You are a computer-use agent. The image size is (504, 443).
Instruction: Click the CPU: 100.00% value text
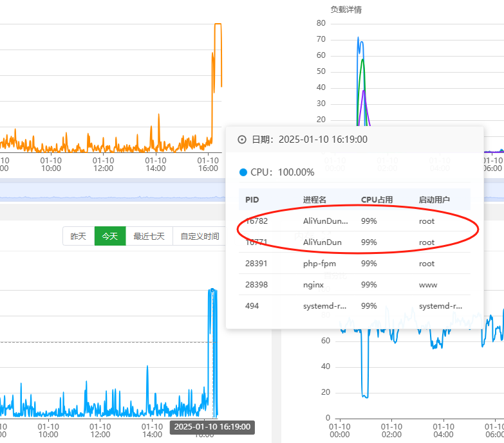point(283,172)
